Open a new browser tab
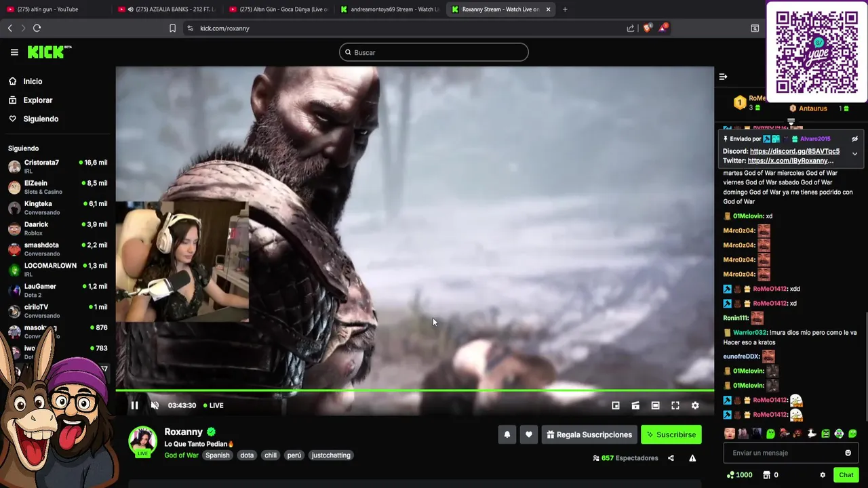Image resolution: width=868 pixels, height=488 pixels. coord(565,9)
